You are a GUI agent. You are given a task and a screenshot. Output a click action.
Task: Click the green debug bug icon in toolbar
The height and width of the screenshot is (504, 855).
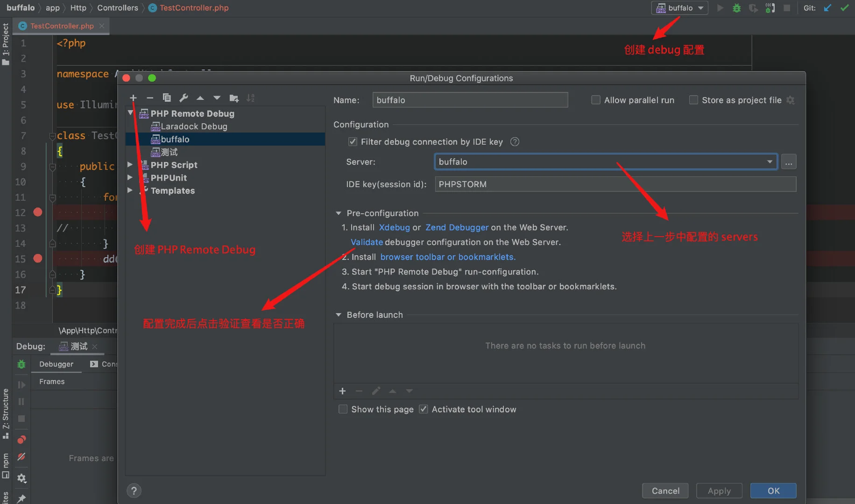click(736, 8)
